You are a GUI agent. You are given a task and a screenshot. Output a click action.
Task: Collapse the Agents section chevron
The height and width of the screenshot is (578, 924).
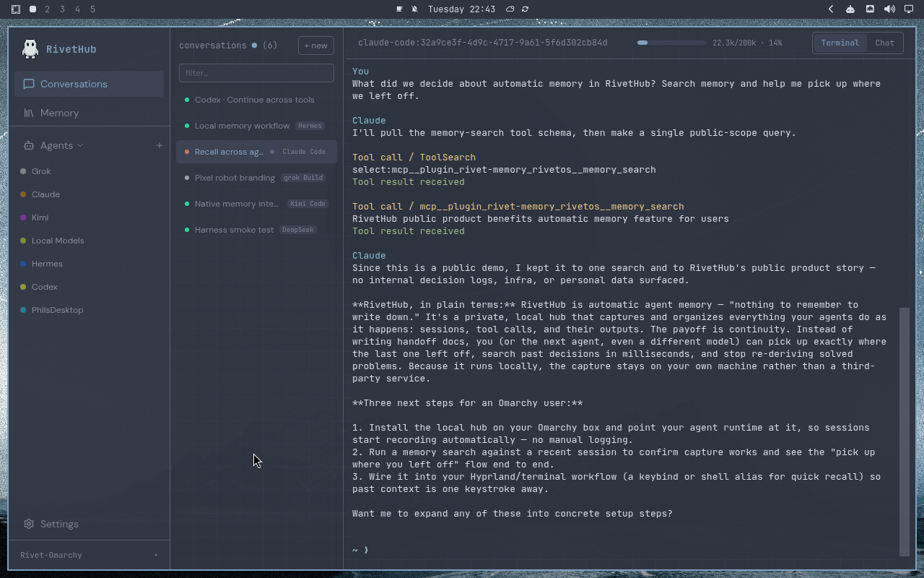coord(80,145)
